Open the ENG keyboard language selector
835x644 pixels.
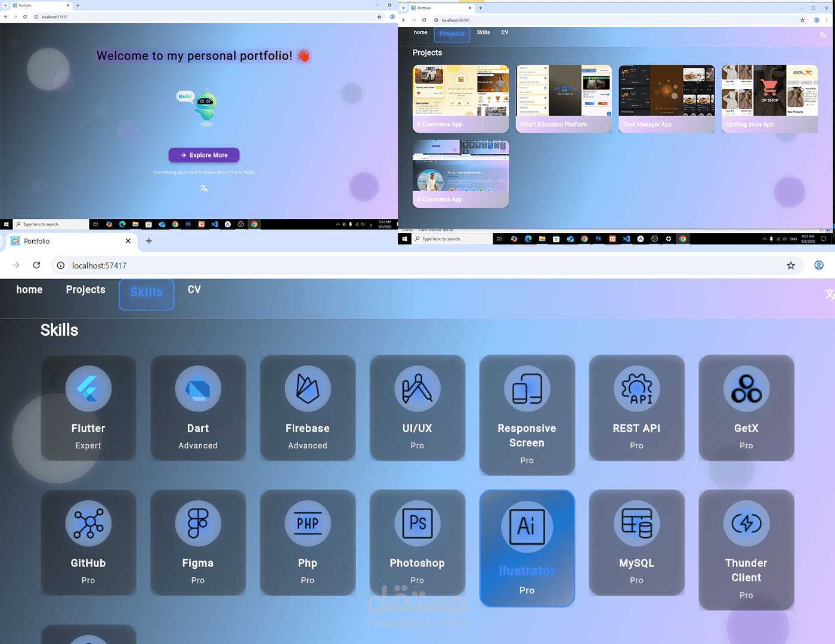click(x=793, y=239)
